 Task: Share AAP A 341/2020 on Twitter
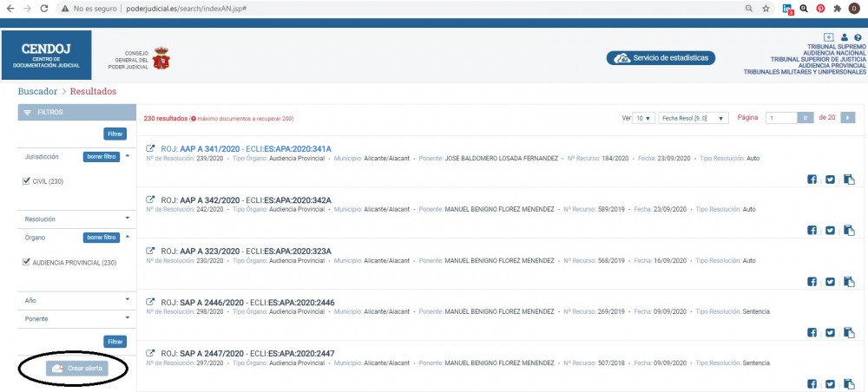point(830,180)
